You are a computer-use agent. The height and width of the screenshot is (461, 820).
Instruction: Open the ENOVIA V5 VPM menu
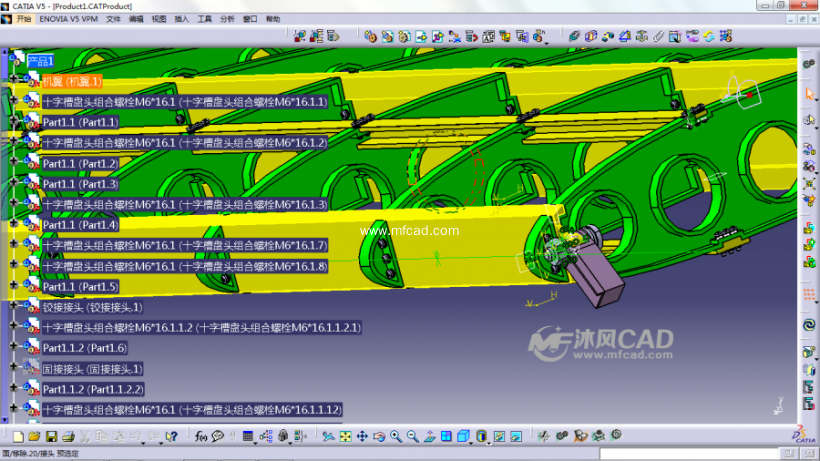(69, 19)
